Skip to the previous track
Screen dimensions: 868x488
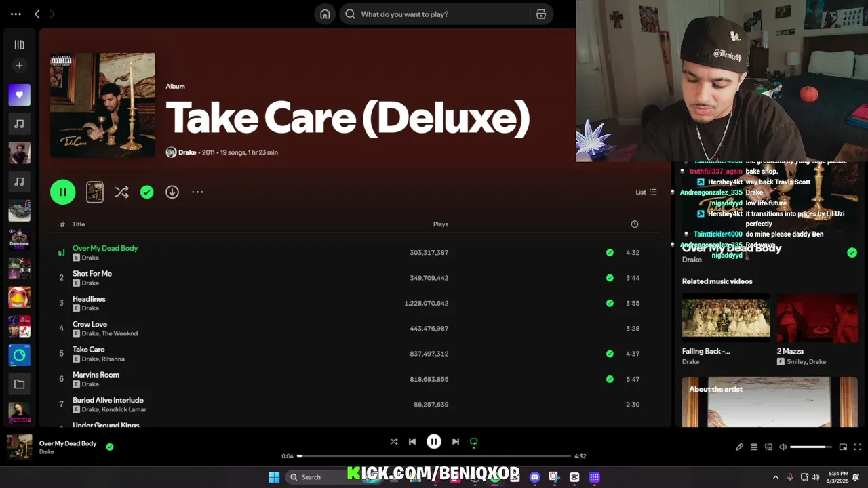coord(412,441)
